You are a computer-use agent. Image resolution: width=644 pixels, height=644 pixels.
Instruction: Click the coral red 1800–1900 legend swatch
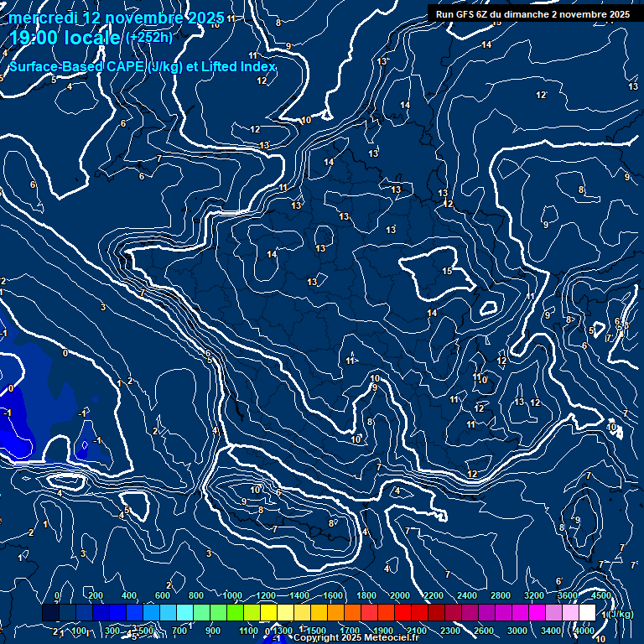pyautogui.click(x=369, y=612)
